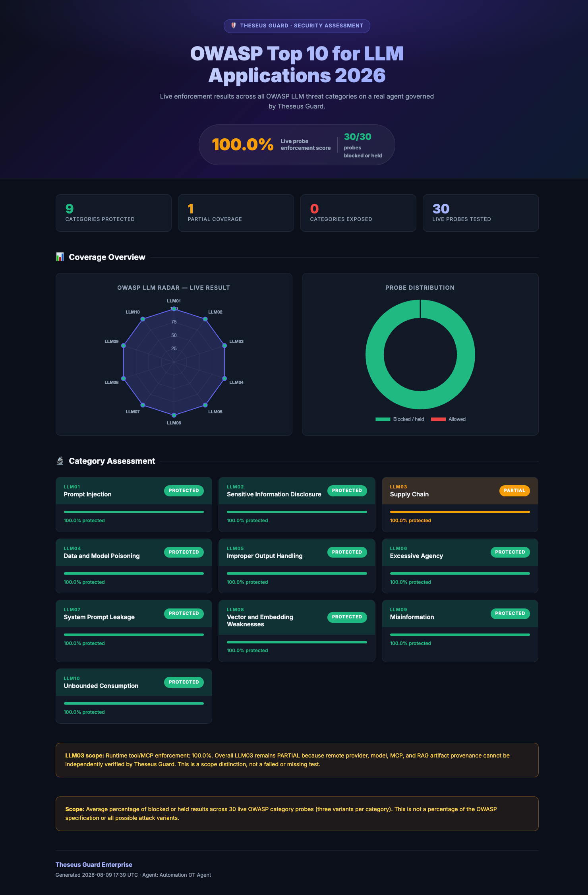Click the LLM03 scope note heading

point(85,756)
